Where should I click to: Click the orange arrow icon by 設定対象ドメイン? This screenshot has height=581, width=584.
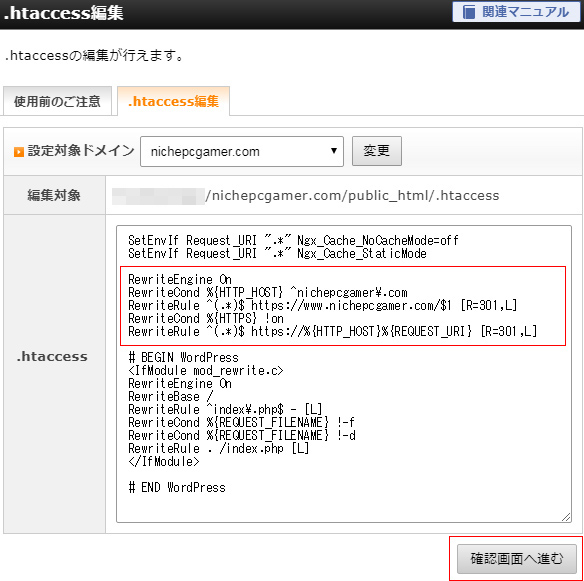pyautogui.click(x=19, y=152)
